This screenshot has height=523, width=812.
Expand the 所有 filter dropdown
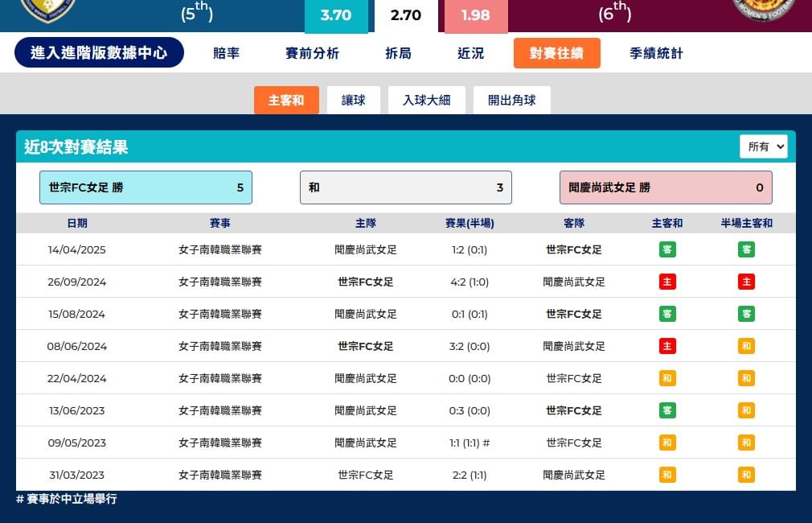[764, 146]
